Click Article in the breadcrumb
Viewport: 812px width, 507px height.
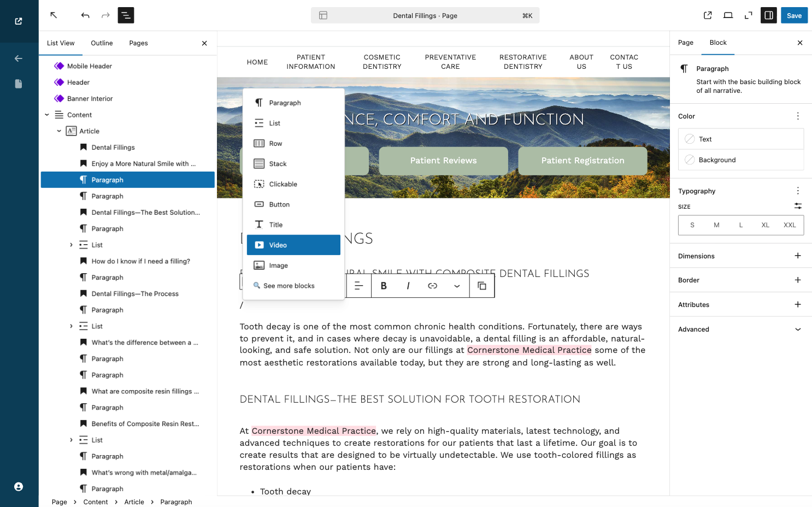(x=134, y=502)
